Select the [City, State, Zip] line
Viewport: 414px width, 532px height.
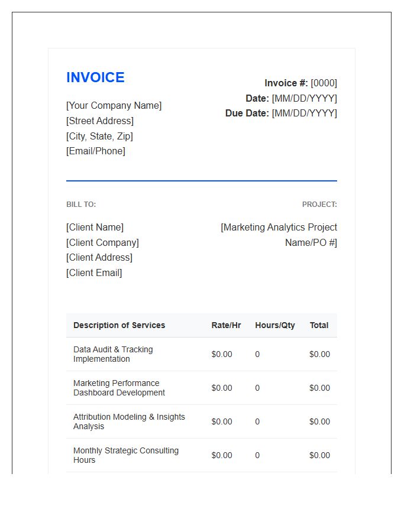point(99,136)
